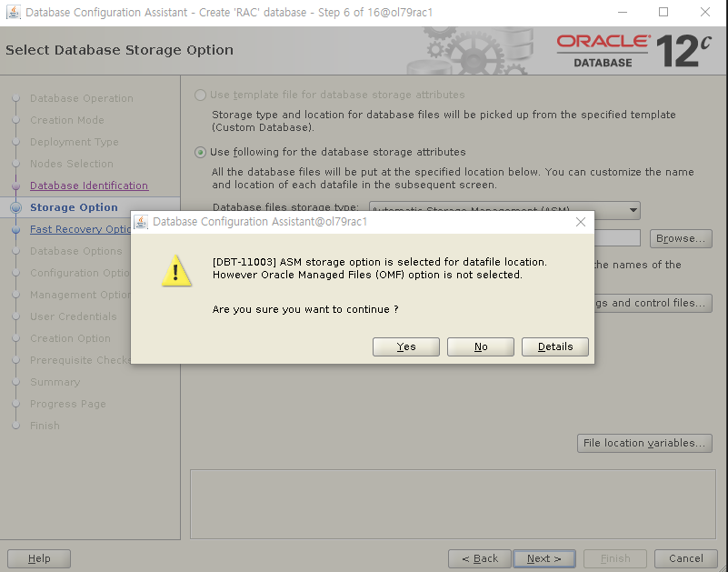The image size is (728, 572).
Task: Click the Browse... button
Action: 681,238
